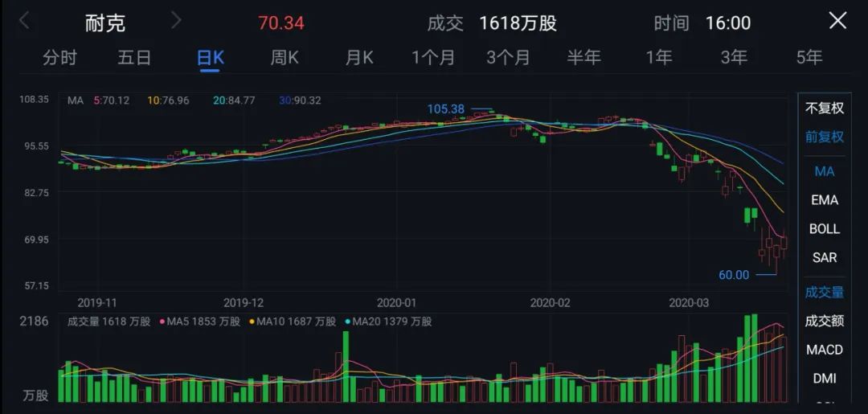Select the 日K tab
Viewport: 868px width, 414px height.
point(211,58)
